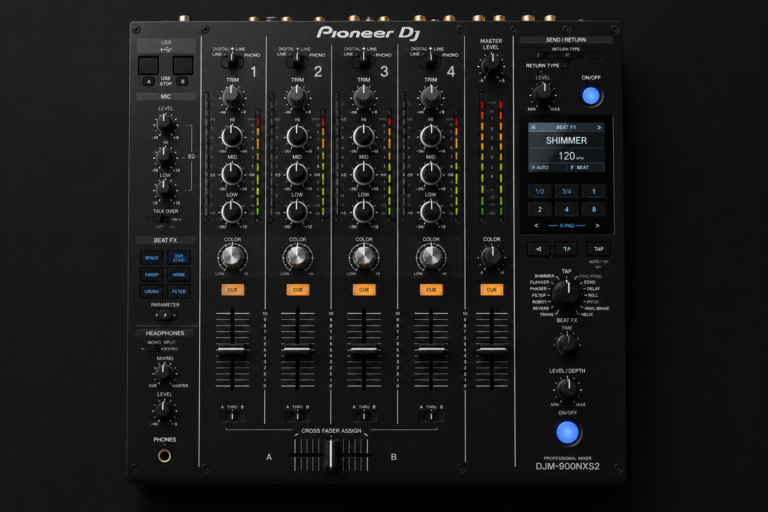768x512 pixels.
Task: Tap the CRUSH sound color FX button
Action: [x=152, y=291]
